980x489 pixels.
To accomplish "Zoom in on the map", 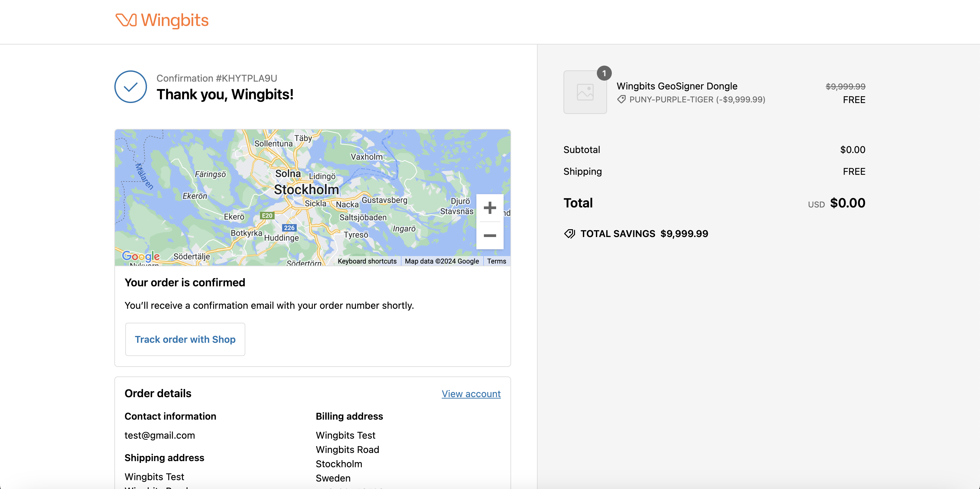I will click(x=490, y=208).
